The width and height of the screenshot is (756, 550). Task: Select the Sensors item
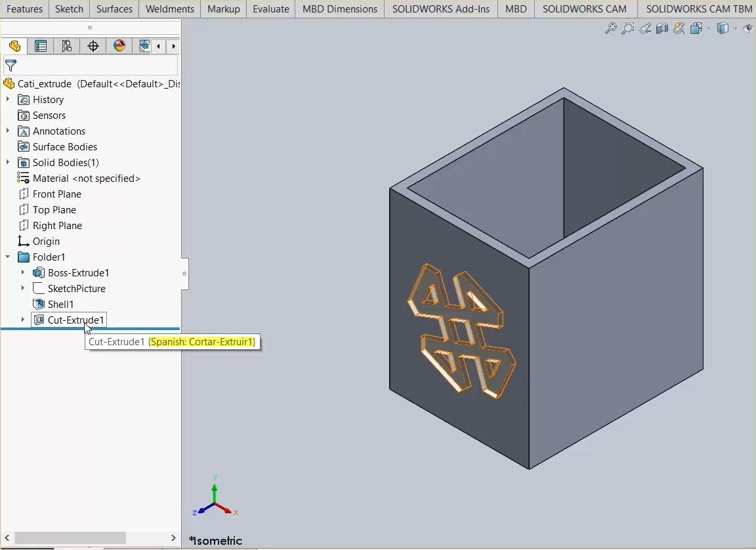coord(49,116)
